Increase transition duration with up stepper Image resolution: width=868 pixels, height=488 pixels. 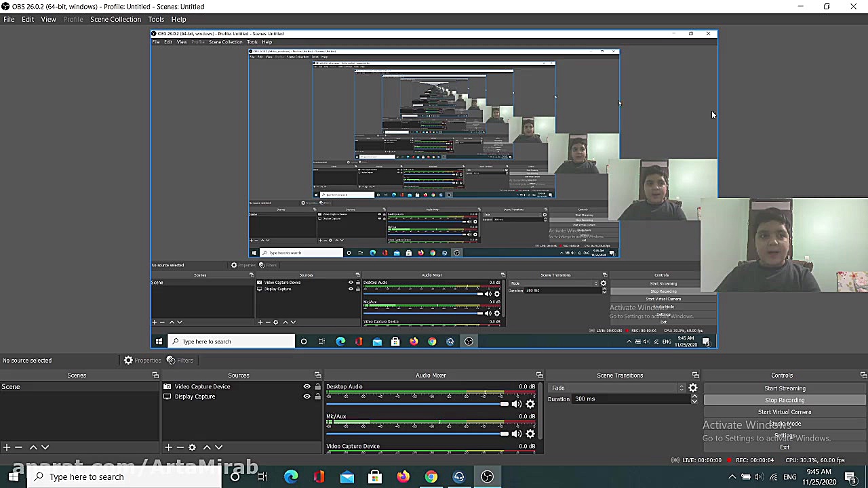point(694,396)
